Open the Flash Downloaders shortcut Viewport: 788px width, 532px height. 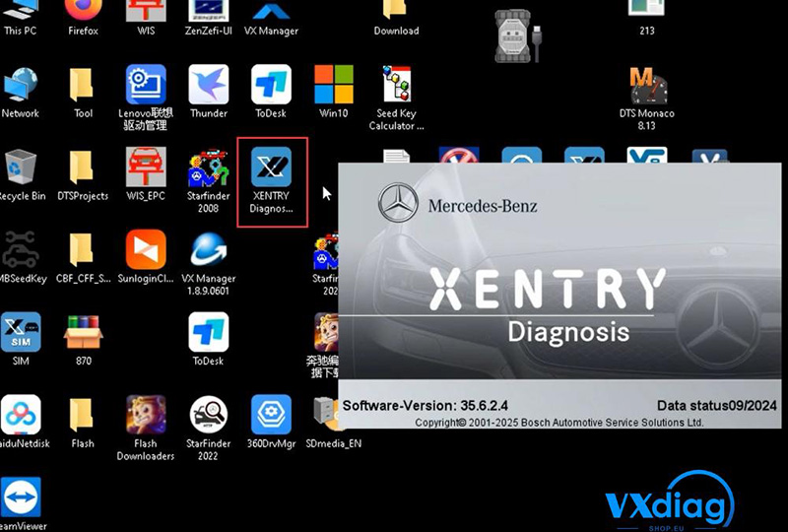click(x=146, y=429)
